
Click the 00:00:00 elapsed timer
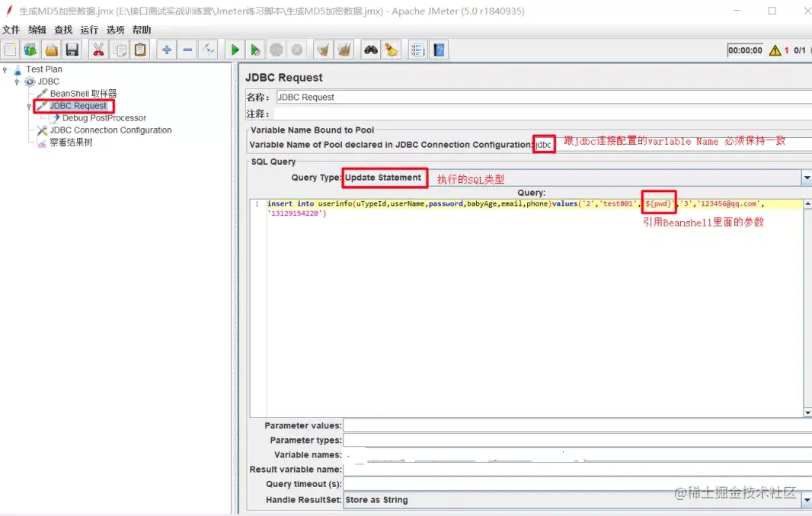tap(745, 50)
